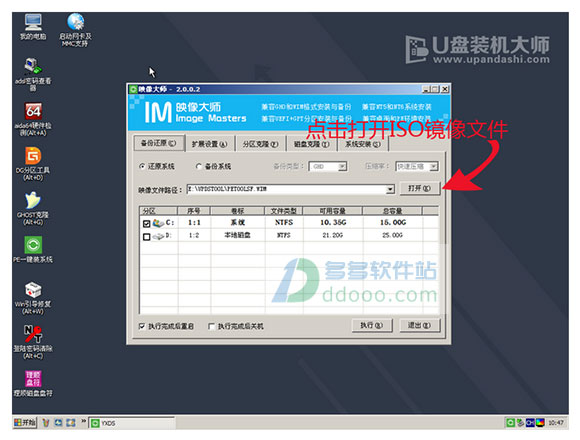Click first quick launch icon beside Start
Image resolution: width=580 pixels, height=440 pixels.
pyautogui.click(x=46, y=422)
